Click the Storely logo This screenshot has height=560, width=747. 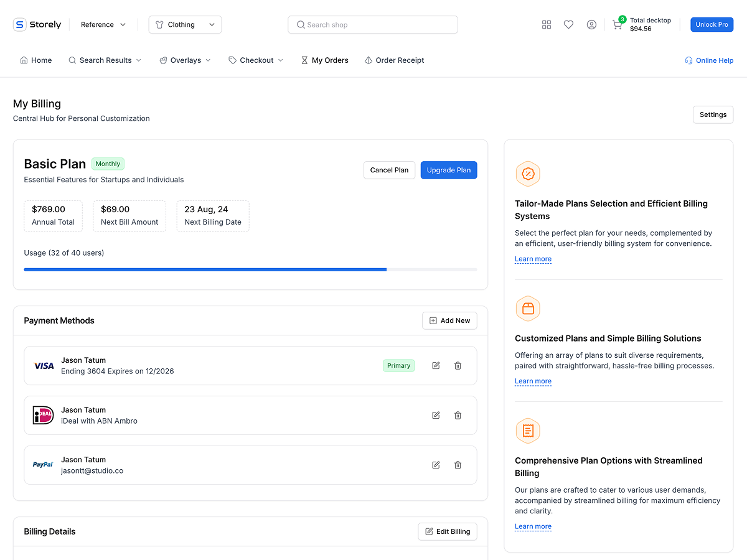coord(37,25)
